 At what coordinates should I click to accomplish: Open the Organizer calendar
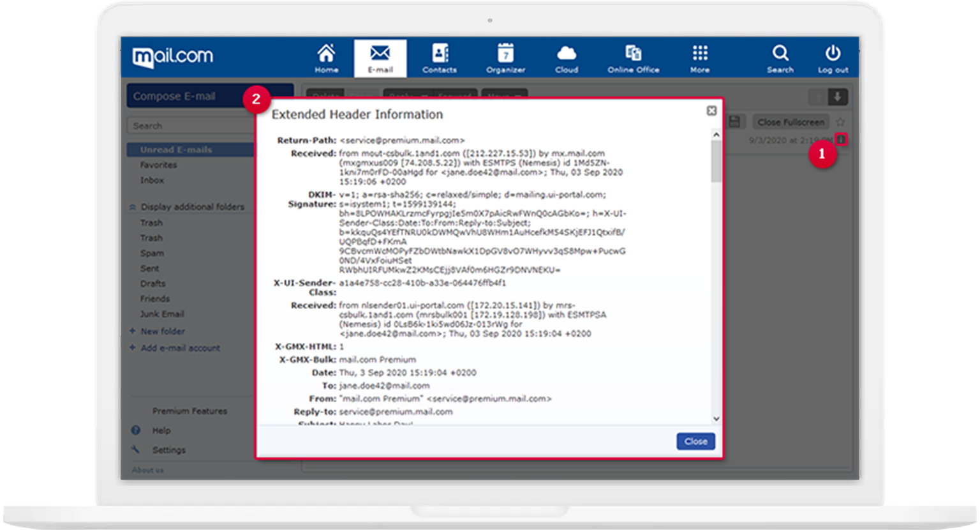tap(505, 58)
